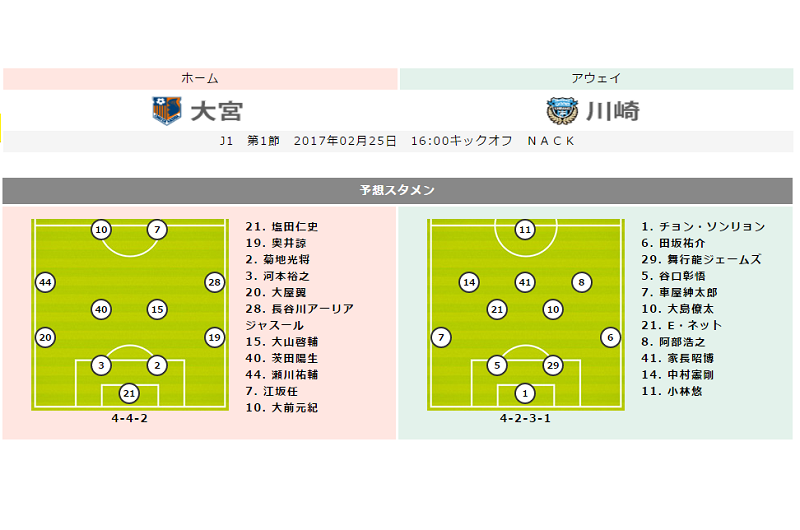Click the Kawasaki Frontale team crest

pos(562,111)
